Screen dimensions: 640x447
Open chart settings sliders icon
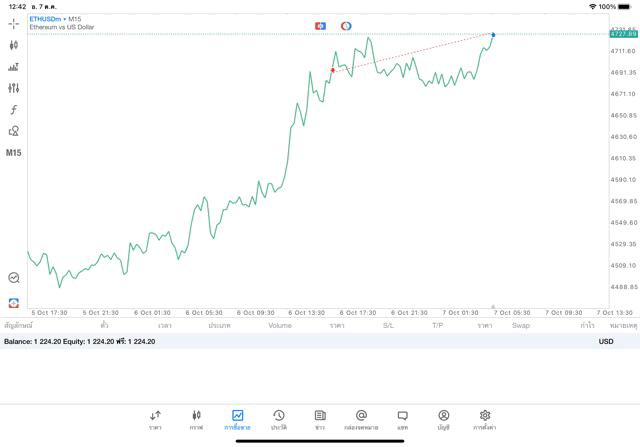click(14, 88)
